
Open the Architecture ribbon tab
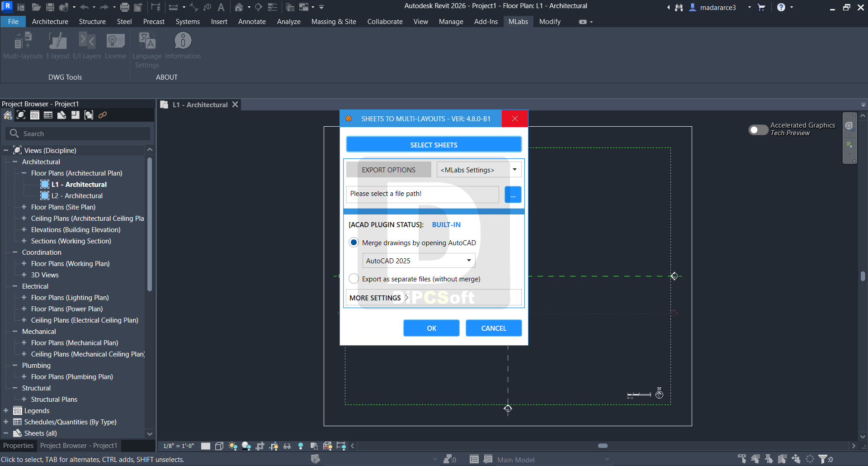pyautogui.click(x=50, y=21)
